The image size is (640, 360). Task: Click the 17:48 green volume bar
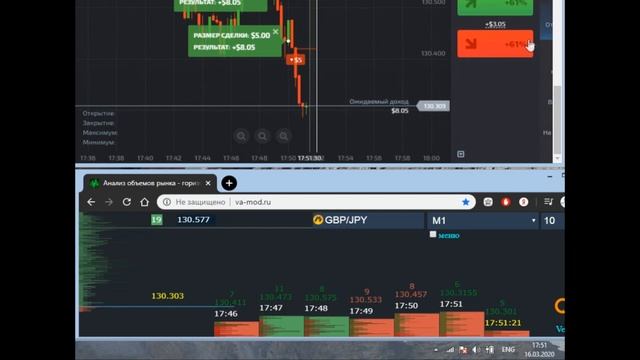pos(327,327)
